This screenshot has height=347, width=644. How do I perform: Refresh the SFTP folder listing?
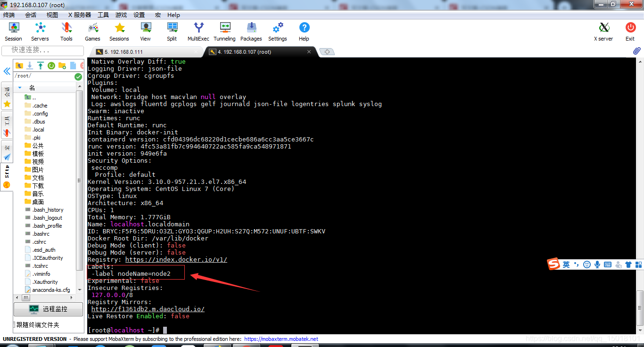[x=51, y=66]
